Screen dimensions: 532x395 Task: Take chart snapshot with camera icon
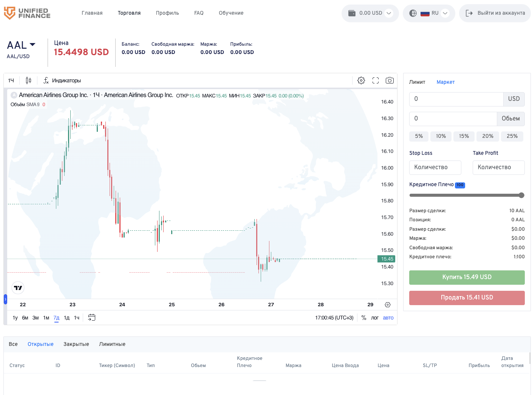390,80
